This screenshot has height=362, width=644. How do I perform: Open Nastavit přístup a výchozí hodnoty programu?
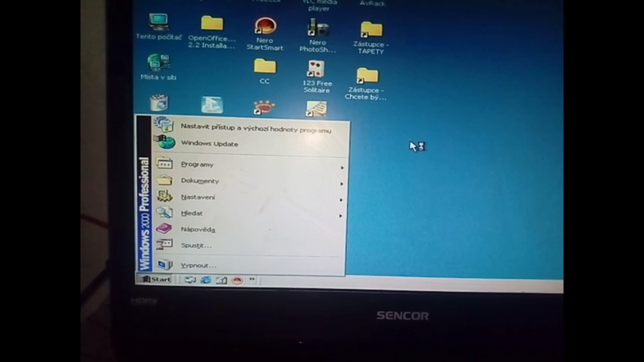click(250, 128)
